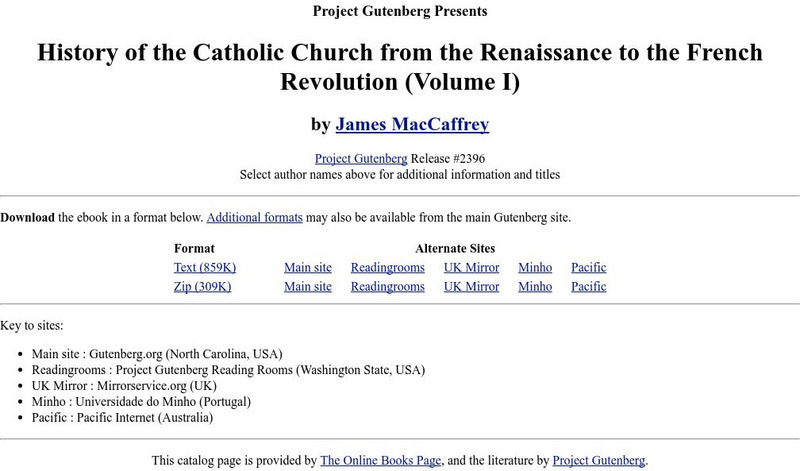Open Pacific link in Text row

click(x=589, y=267)
